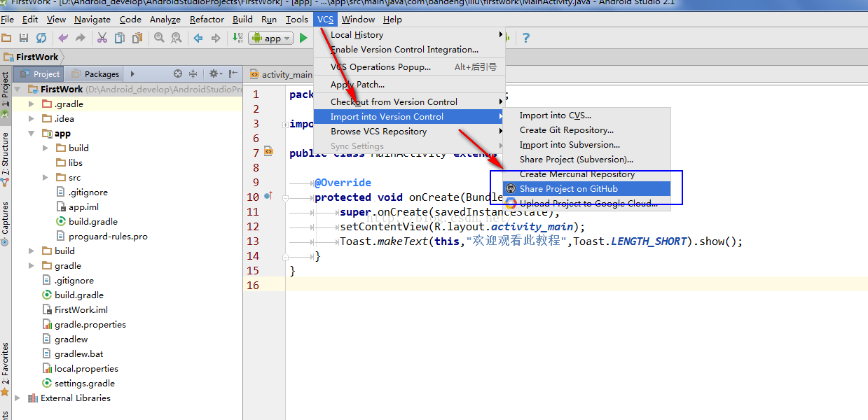Image resolution: width=868 pixels, height=420 pixels.
Task: Run the app with green play button
Action: click(x=303, y=38)
